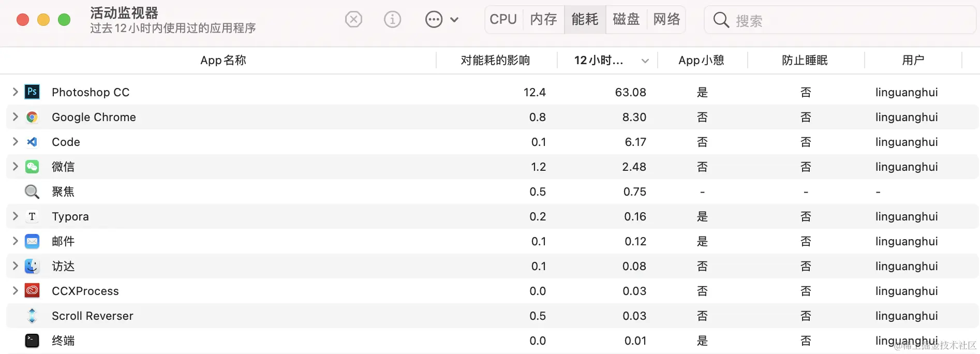Click the Photoshop CC app icon

(x=32, y=92)
